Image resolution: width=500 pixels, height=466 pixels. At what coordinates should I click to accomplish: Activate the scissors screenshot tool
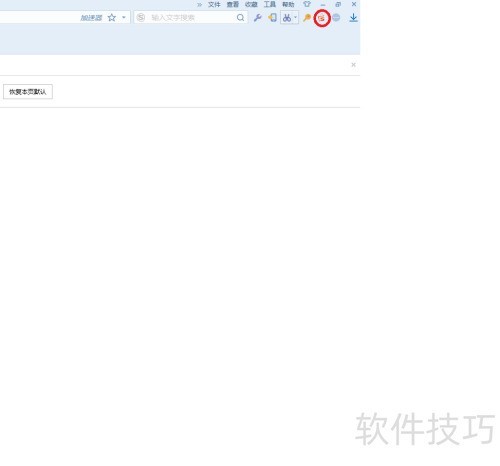[287, 18]
